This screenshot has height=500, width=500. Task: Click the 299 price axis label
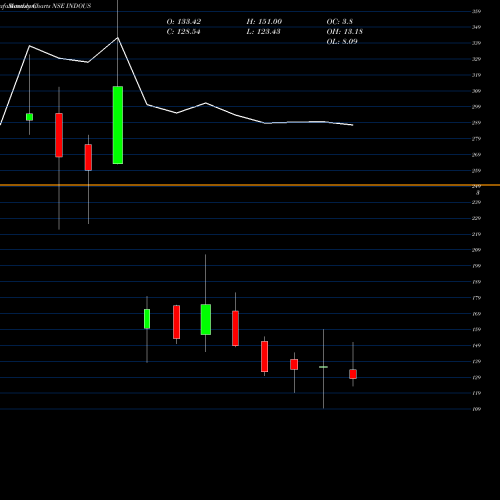click(x=476, y=107)
